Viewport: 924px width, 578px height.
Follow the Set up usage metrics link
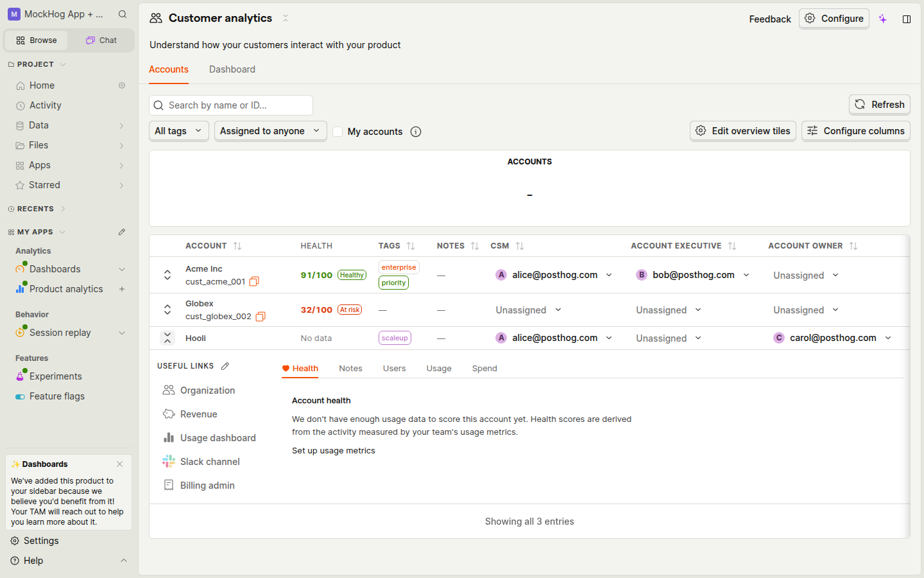click(x=334, y=451)
